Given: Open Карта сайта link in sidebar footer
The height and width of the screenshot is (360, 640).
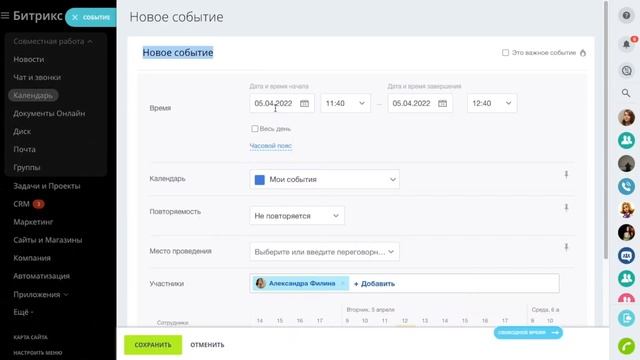Looking at the screenshot, I should tap(31, 337).
